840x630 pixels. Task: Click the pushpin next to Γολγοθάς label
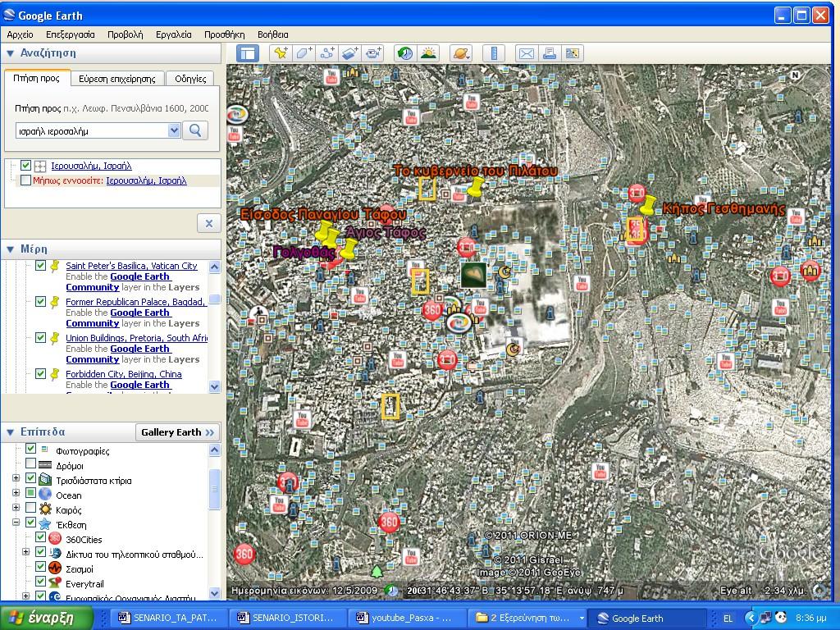pos(348,249)
